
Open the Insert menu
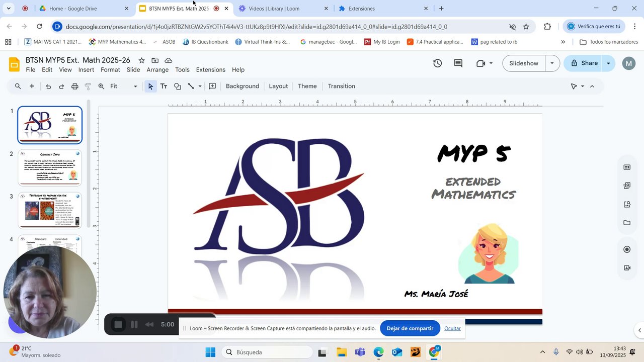click(x=86, y=70)
